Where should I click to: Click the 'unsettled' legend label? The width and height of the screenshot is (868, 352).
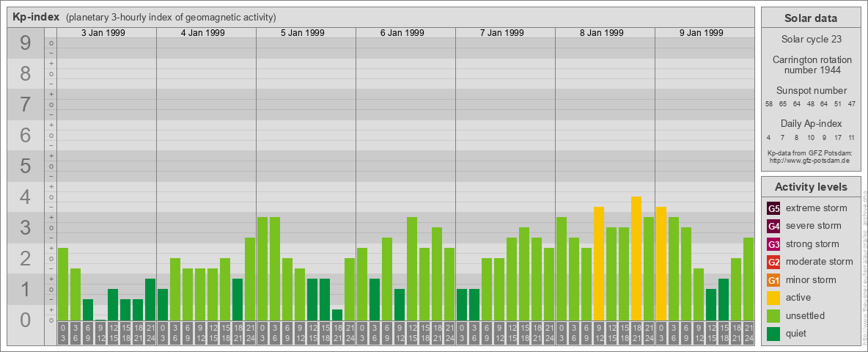[806, 315]
